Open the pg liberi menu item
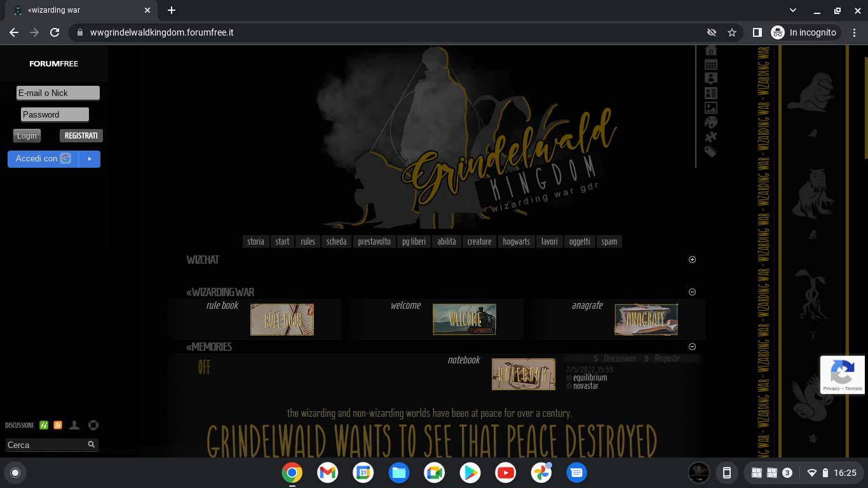The width and height of the screenshot is (868, 488). (414, 241)
